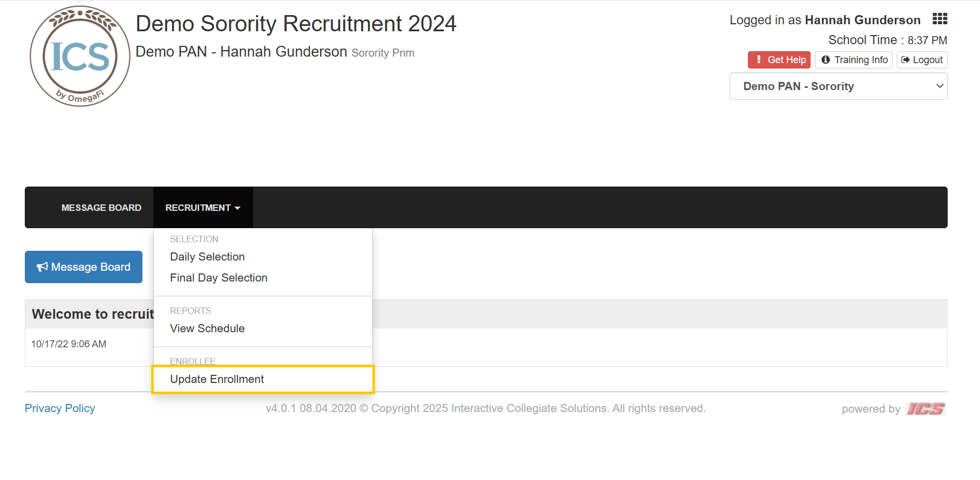Viewport: 980px width, 480px height.
Task: Click the powered by ICS logo
Action: [925, 409]
